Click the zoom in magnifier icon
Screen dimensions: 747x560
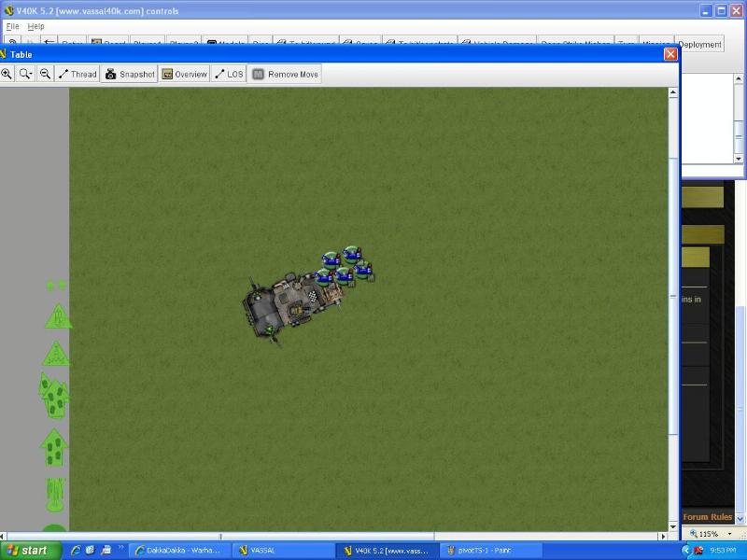click(x=7, y=74)
